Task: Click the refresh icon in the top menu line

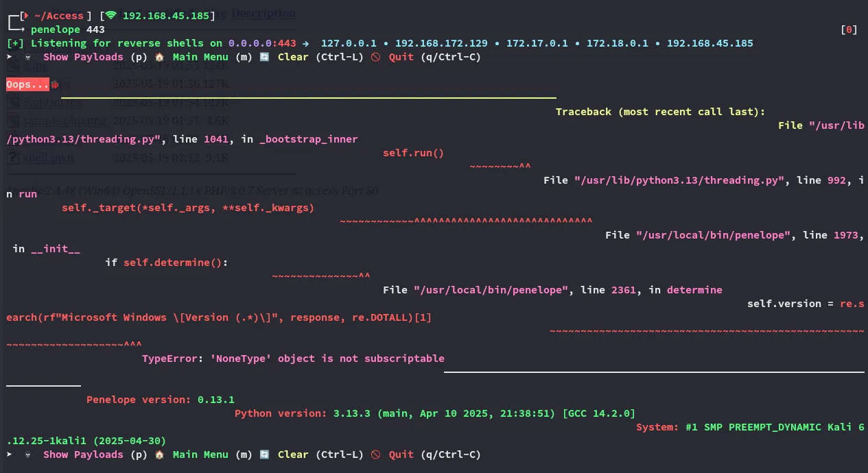Action: tap(265, 57)
